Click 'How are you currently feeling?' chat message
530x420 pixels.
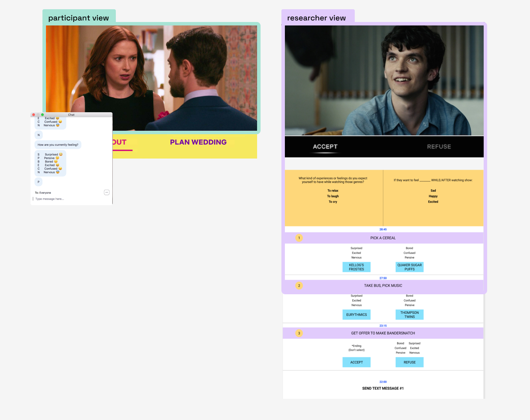pos(58,145)
